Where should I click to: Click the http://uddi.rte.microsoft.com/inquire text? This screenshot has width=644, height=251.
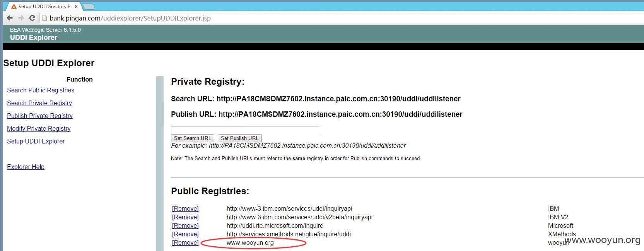pos(275,225)
